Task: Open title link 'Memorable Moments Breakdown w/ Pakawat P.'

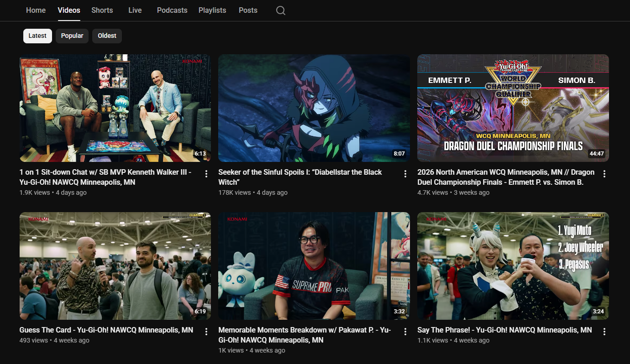Action: 304,335
